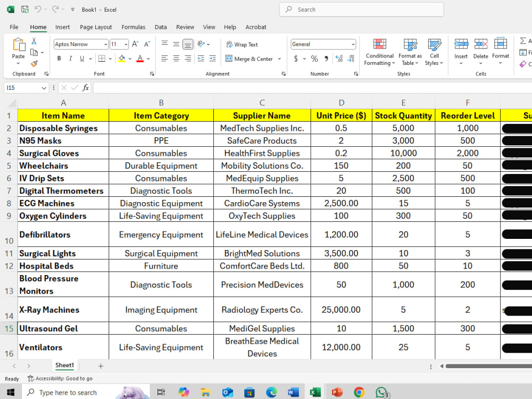Switch to the Data tab
The image size is (532, 399).
161,27
